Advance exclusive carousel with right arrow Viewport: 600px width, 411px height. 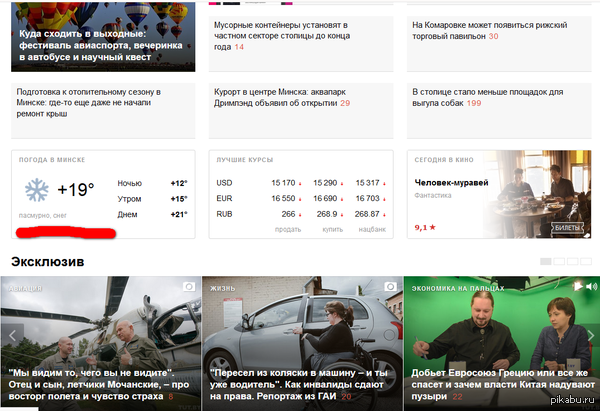click(x=591, y=336)
